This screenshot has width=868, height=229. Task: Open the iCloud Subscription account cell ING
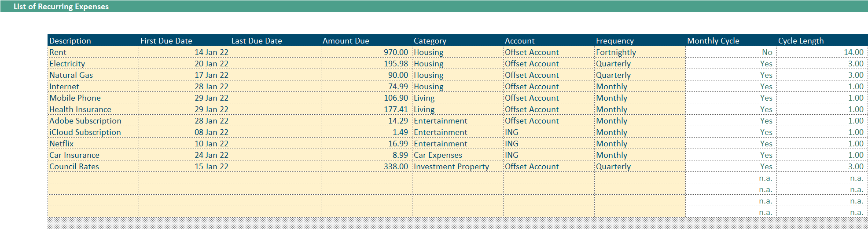(x=549, y=132)
